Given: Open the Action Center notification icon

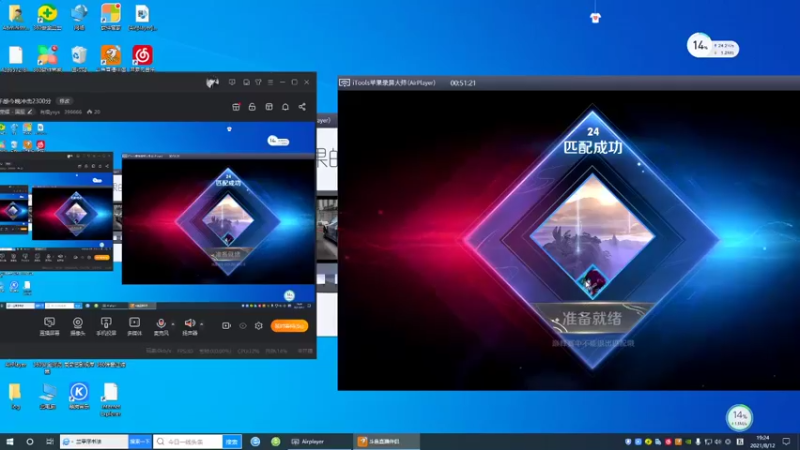Looking at the screenshot, I should pyautogui.click(x=786, y=441).
